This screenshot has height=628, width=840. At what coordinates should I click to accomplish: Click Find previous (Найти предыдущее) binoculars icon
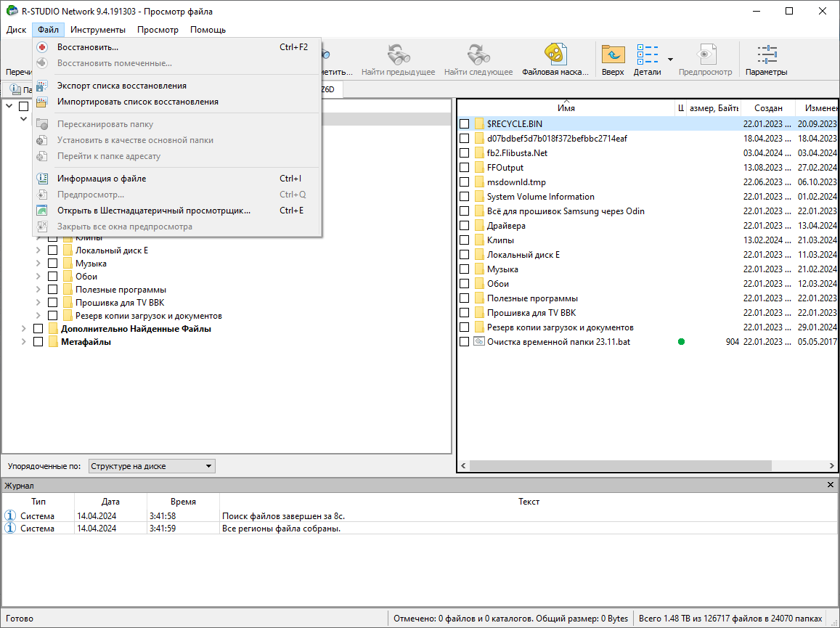(398, 54)
